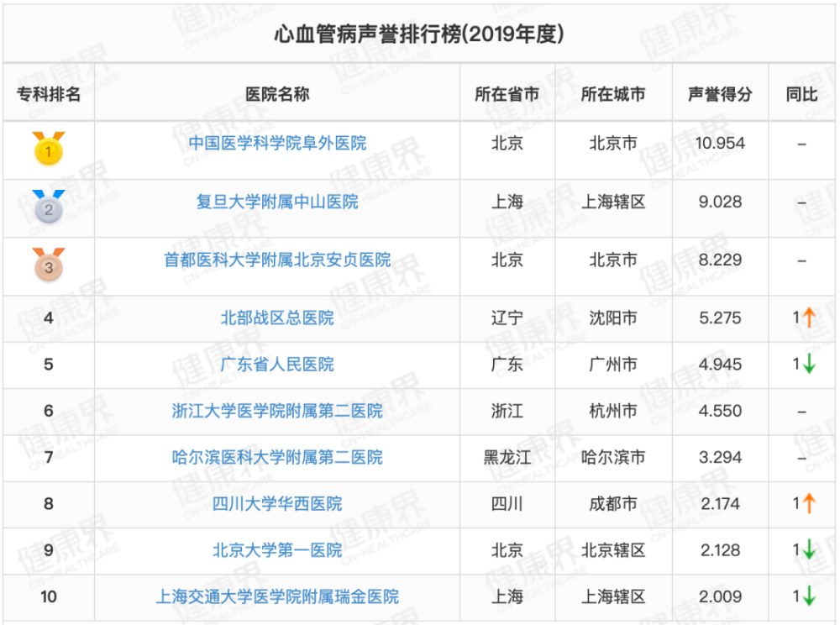Open 上海交通大学医学院附属瑞金医院 link
Screen dimensions: 840x625
pos(277,596)
